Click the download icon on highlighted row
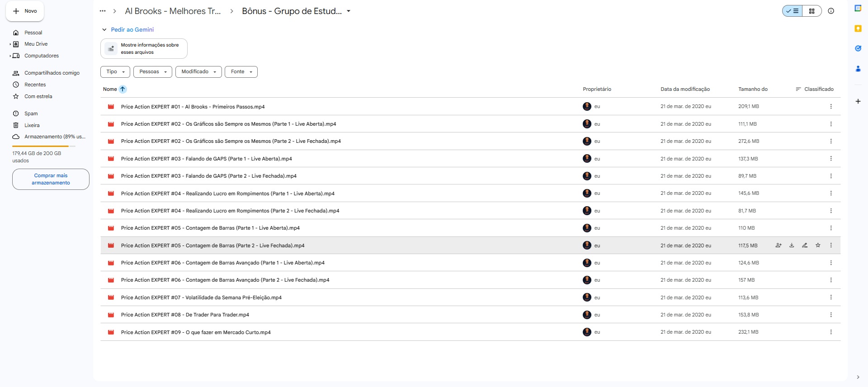Image resolution: width=868 pixels, height=387 pixels. point(792,245)
